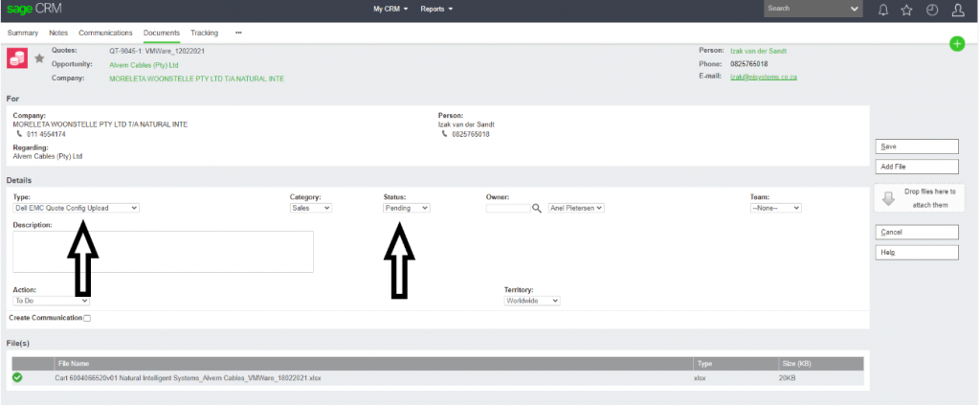Mark quote as favorite with star
Viewport: 980px width, 405px height.
click(40, 58)
